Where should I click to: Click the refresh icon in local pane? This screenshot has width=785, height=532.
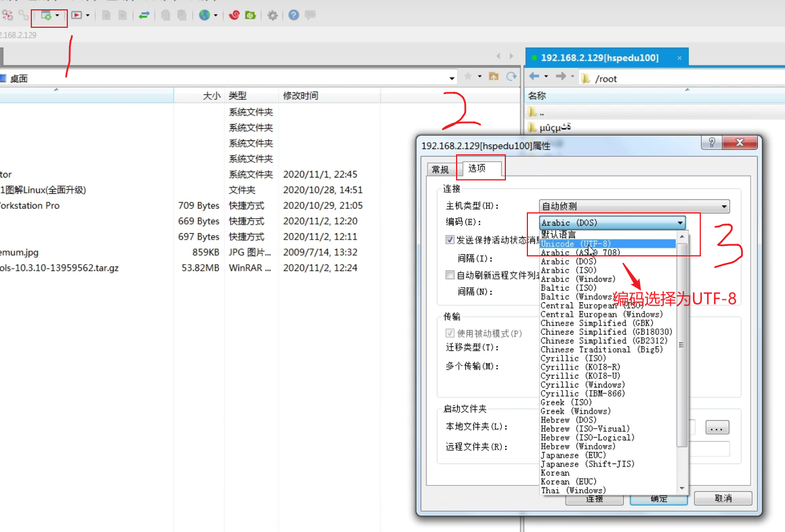[511, 77]
